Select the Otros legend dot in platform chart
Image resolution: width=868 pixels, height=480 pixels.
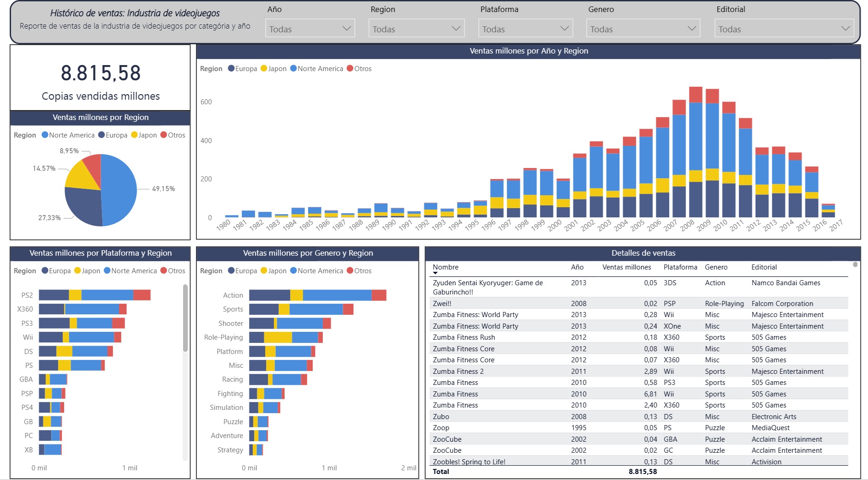[x=164, y=270]
